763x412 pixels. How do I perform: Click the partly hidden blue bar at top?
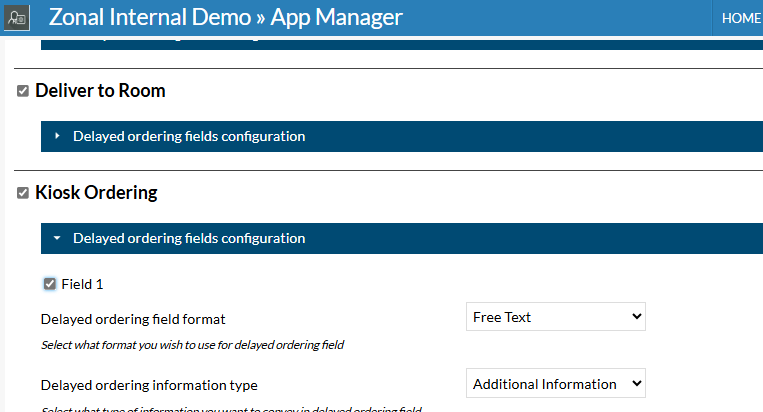(401, 43)
